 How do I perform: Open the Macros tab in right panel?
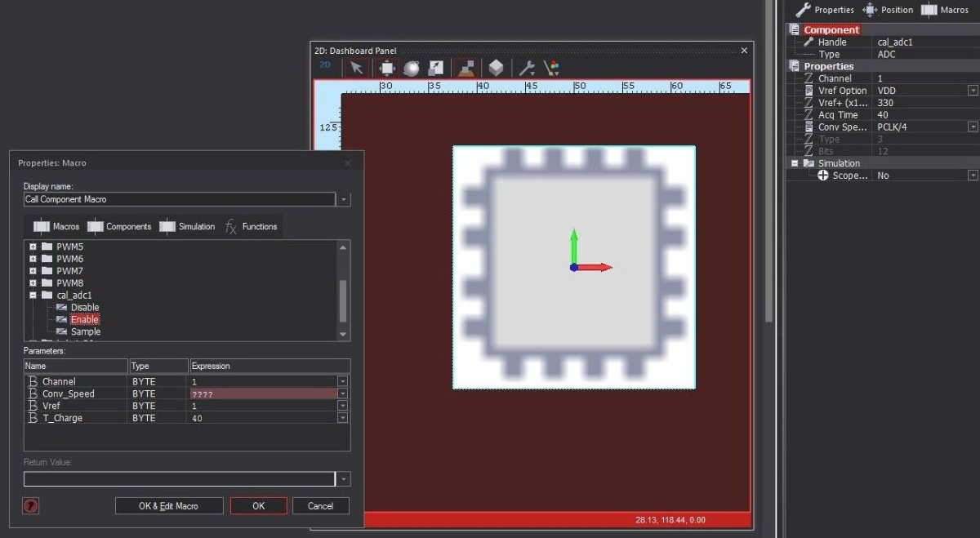pyautogui.click(x=945, y=10)
